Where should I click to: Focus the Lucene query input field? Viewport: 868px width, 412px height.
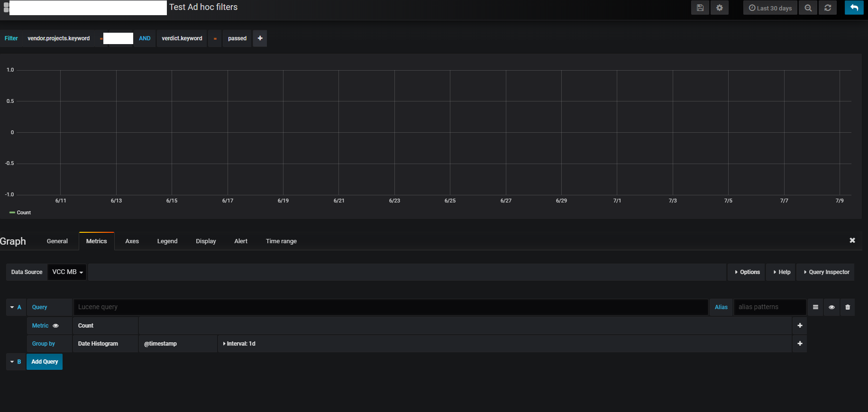click(x=391, y=307)
